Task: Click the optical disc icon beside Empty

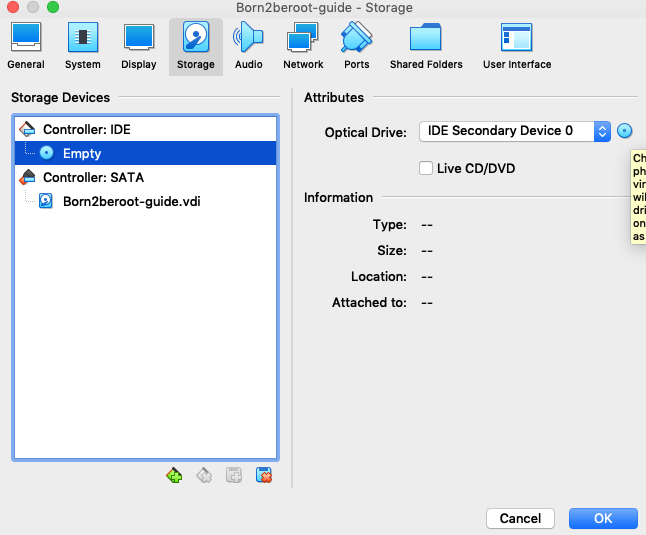Action: click(x=47, y=153)
